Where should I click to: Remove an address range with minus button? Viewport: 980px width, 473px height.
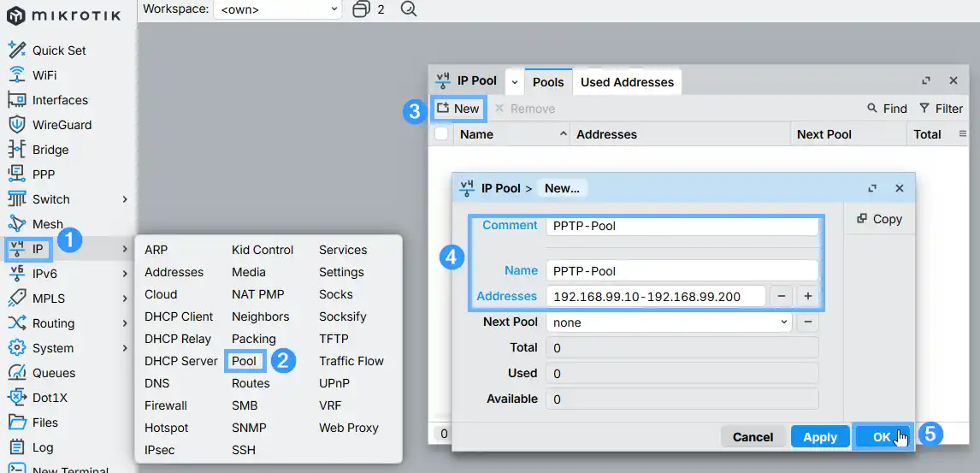pos(782,296)
